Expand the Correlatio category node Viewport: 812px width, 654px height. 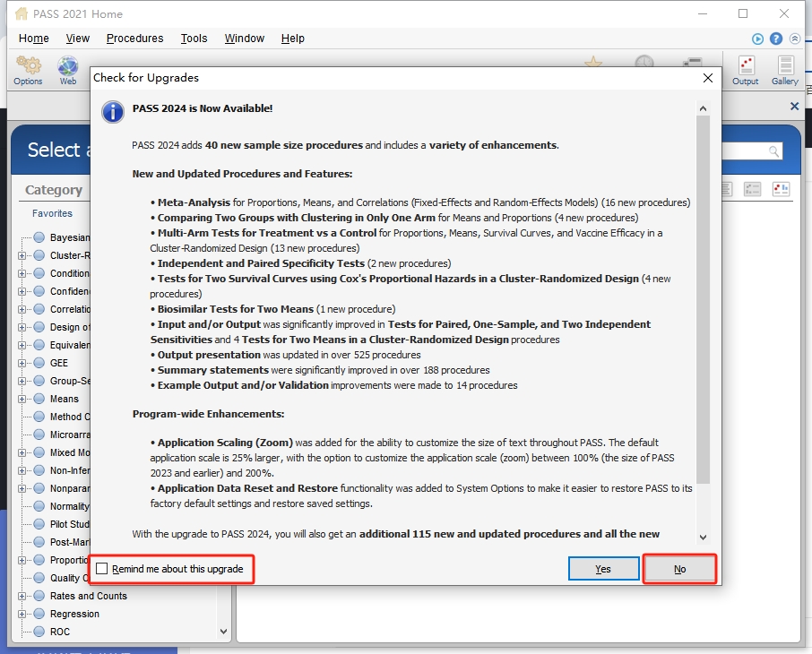(x=22, y=310)
